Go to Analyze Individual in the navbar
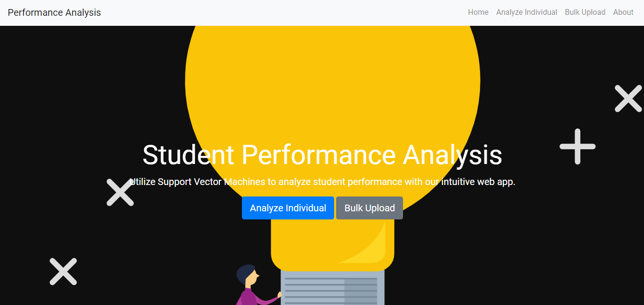Image resolution: width=644 pixels, height=305 pixels. [526, 12]
